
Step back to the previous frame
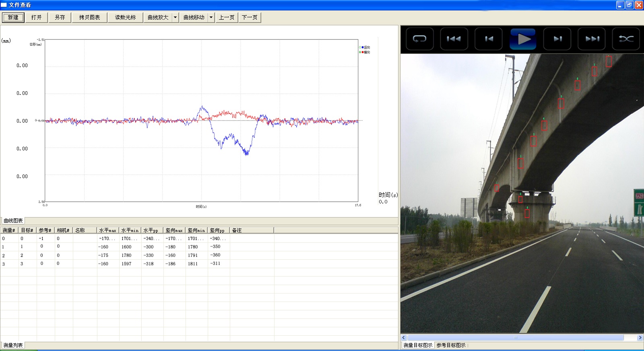(x=489, y=39)
